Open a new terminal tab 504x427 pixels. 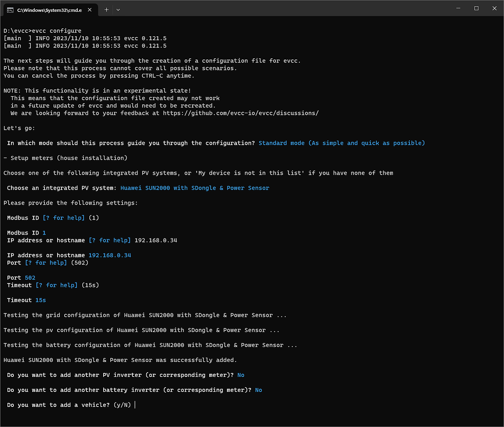(106, 10)
